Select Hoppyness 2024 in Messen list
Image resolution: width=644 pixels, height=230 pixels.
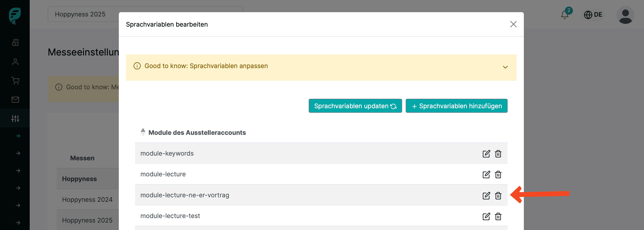(x=87, y=199)
